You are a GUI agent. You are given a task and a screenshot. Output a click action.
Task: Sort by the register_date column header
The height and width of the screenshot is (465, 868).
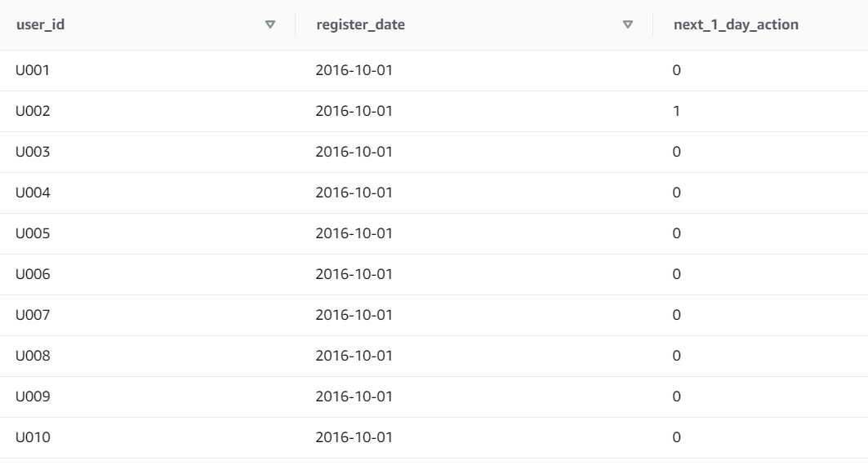click(360, 25)
